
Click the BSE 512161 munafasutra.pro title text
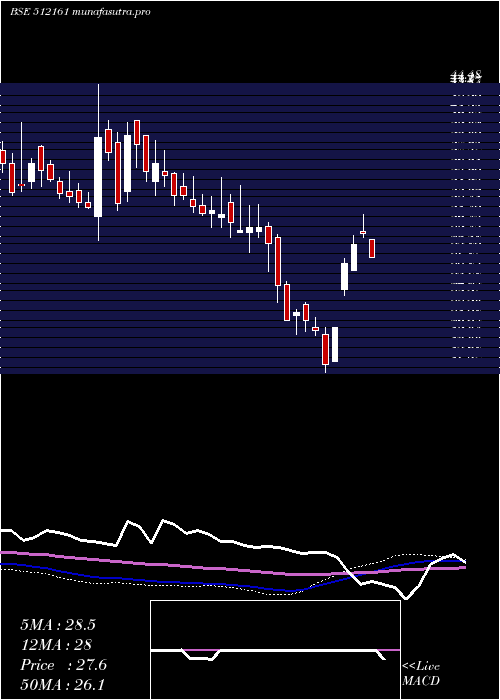pyautogui.click(x=80, y=12)
